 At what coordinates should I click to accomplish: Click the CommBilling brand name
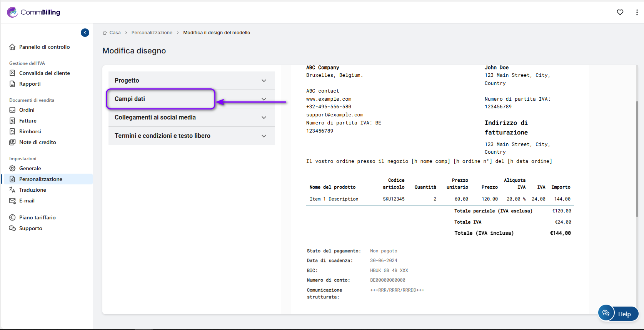[40, 12]
